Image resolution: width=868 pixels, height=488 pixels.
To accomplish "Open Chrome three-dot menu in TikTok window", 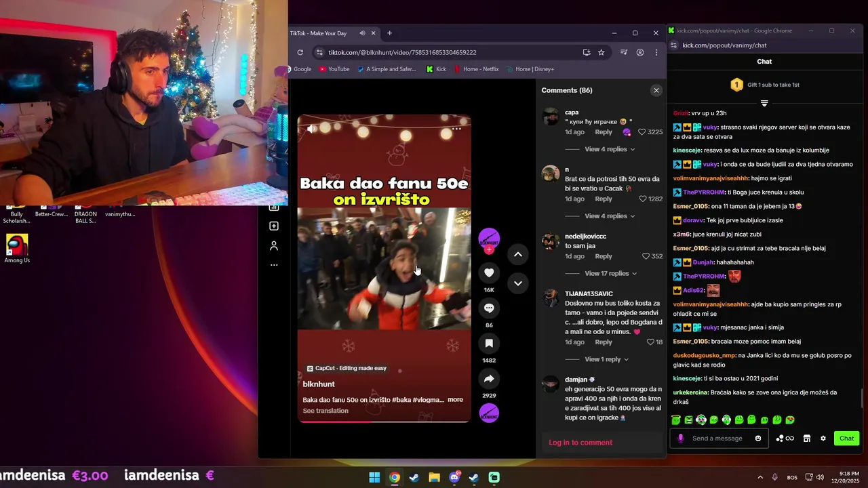I will (x=656, y=52).
